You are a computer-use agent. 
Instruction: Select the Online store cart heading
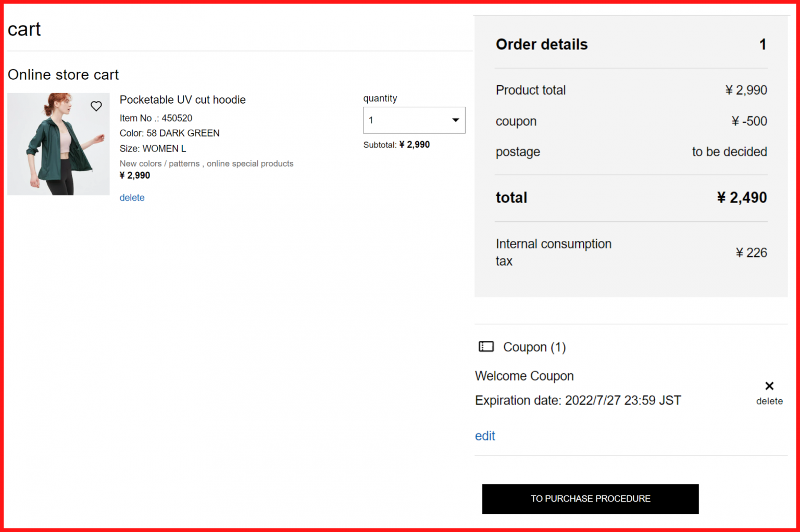63,74
